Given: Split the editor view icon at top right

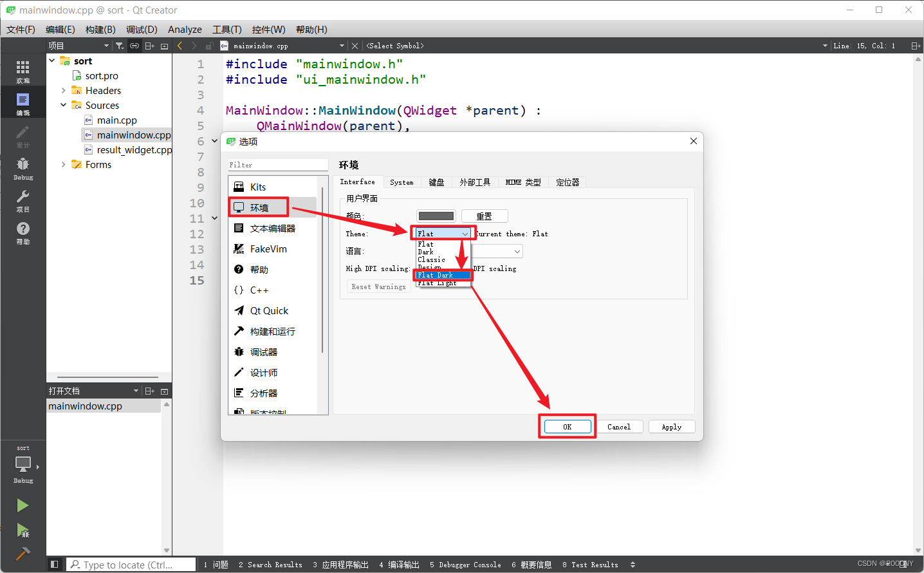Looking at the screenshot, I should tap(916, 46).
